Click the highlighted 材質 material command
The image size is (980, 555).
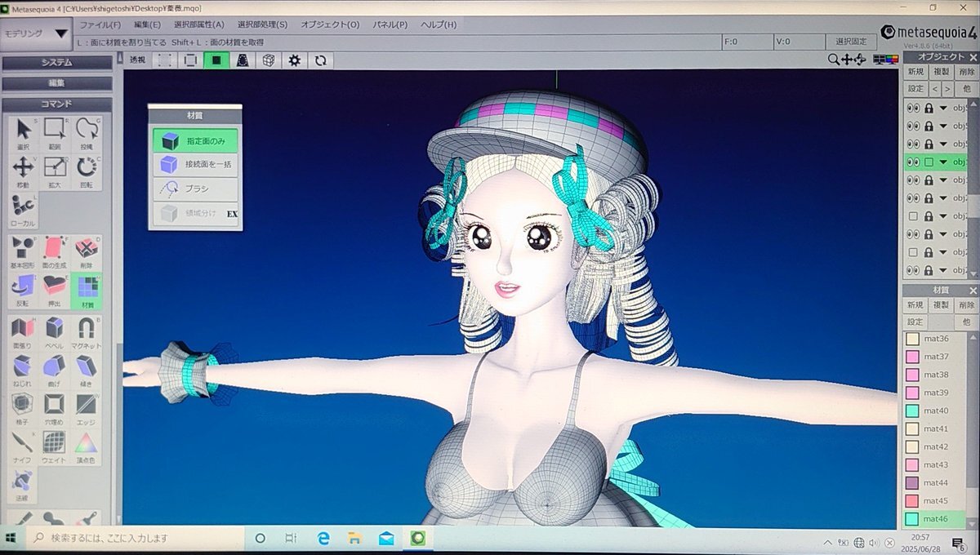87,291
